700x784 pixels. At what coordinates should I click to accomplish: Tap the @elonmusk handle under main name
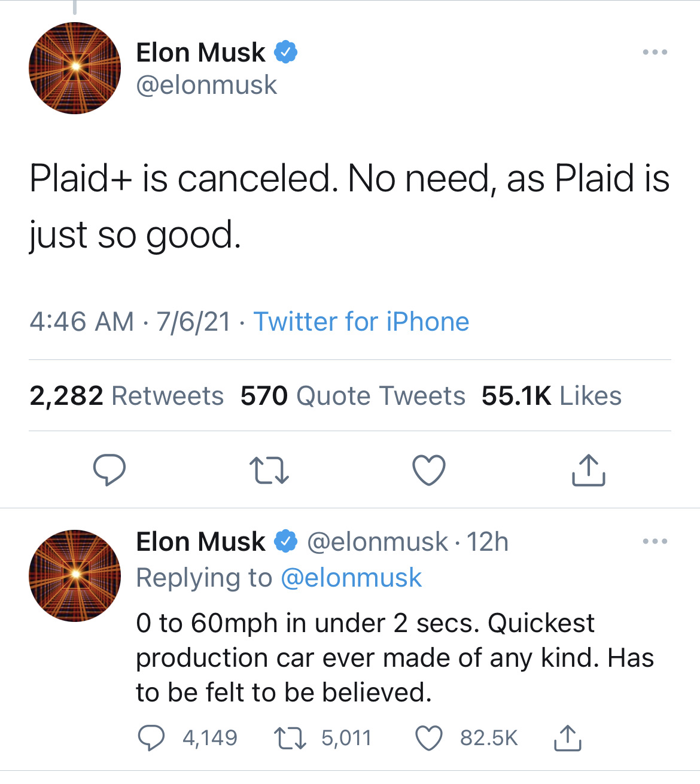pos(206,85)
